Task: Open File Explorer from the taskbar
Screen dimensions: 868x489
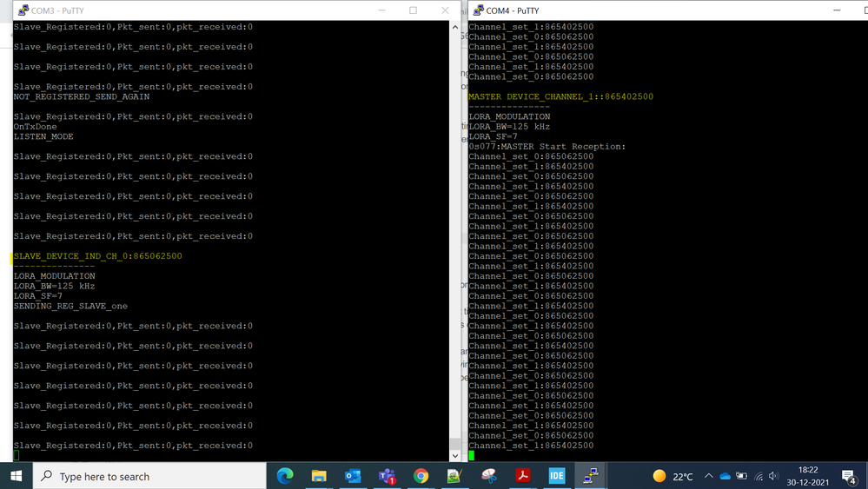Action: click(x=319, y=476)
